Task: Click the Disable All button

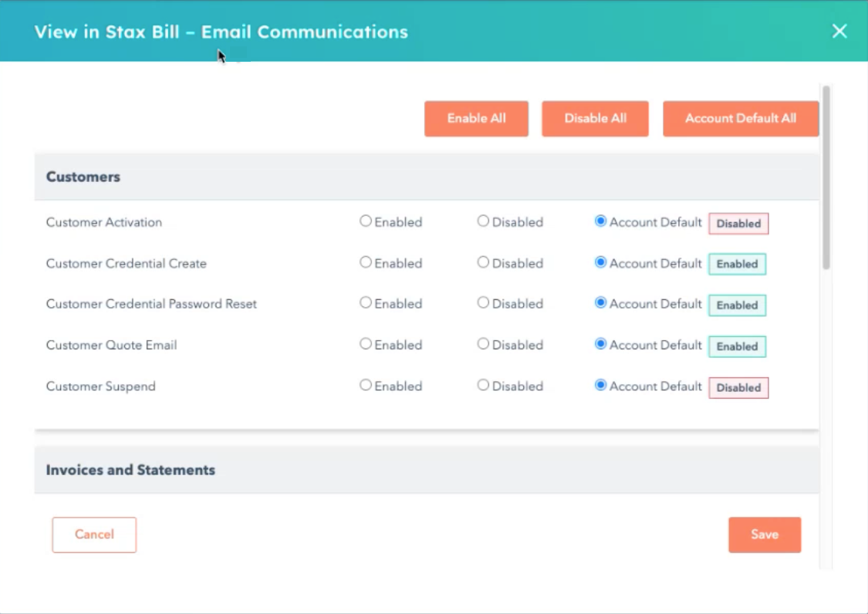Action: pyautogui.click(x=595, y=119)
